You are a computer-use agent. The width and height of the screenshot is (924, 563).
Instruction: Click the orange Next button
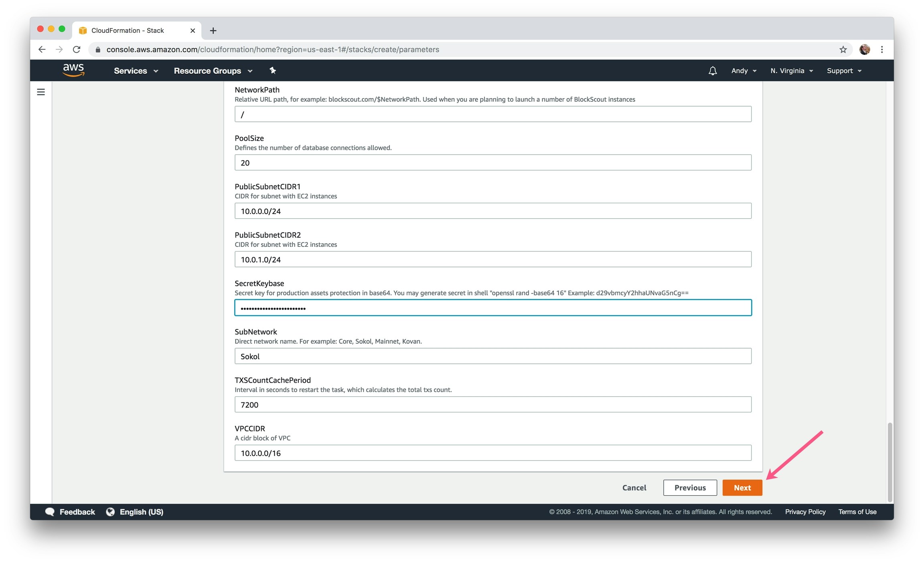(x=742, y=488)
